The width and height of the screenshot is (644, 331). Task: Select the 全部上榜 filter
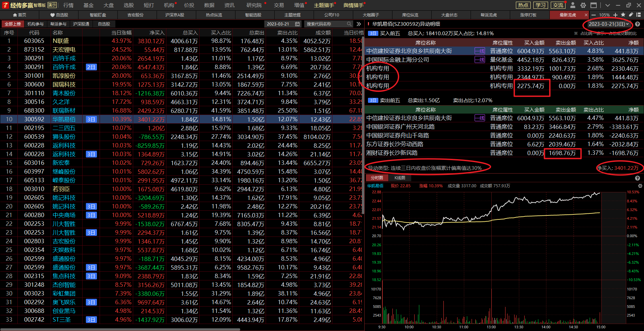(13, 24)
